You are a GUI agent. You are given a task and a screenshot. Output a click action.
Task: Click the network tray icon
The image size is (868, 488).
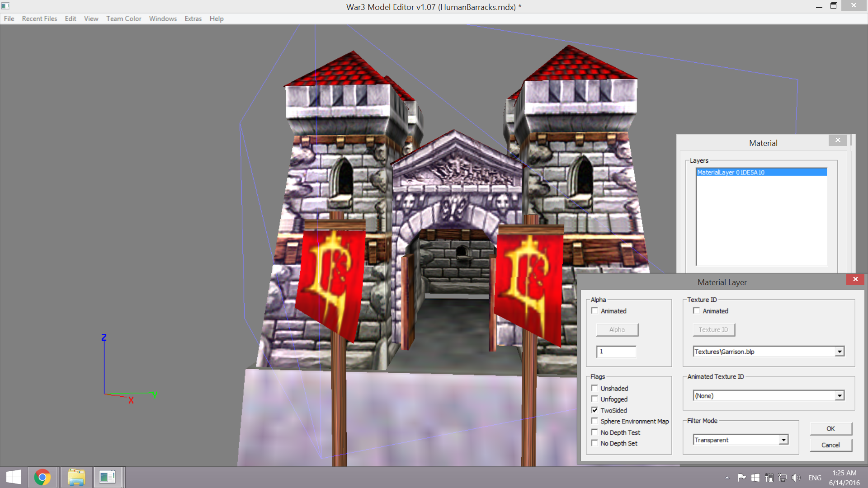pyautogui.click(x=783, y=478)
